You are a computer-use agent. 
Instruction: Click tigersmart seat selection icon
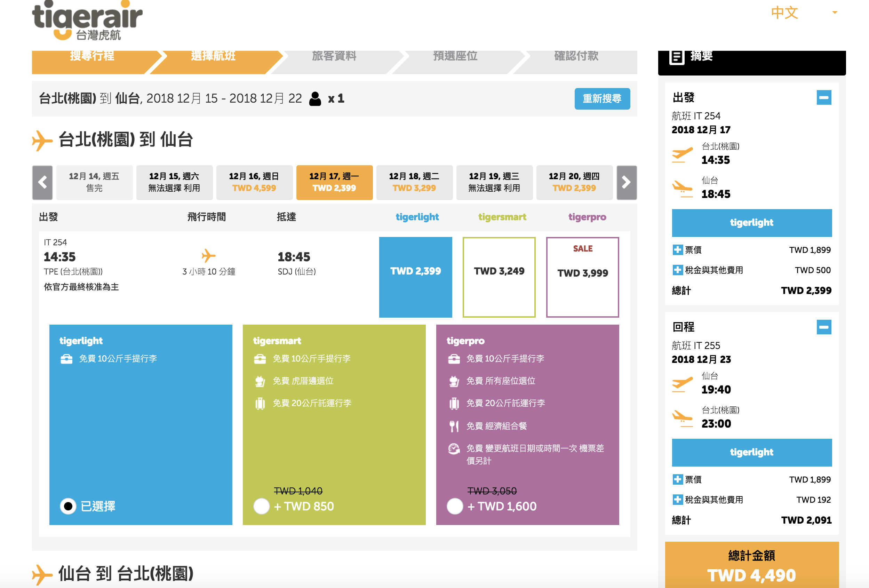(260, 381)
